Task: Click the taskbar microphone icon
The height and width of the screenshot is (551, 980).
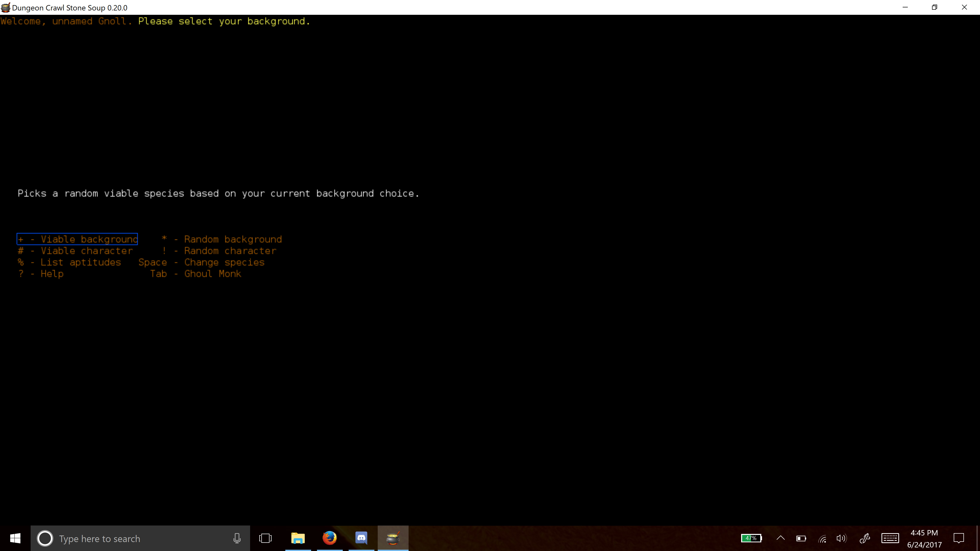Action: click(237, 539)
